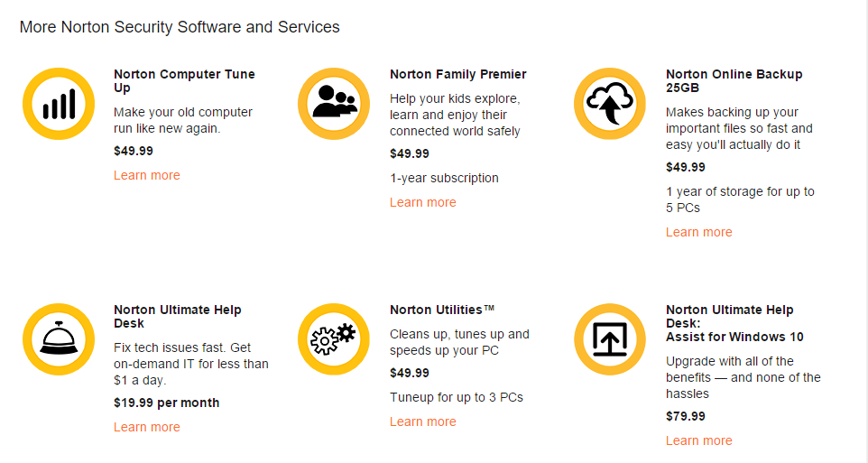The image size is (868, 463).
Task: Click the Norton Computer Tune Up bars icon
Action: point(59,105)
